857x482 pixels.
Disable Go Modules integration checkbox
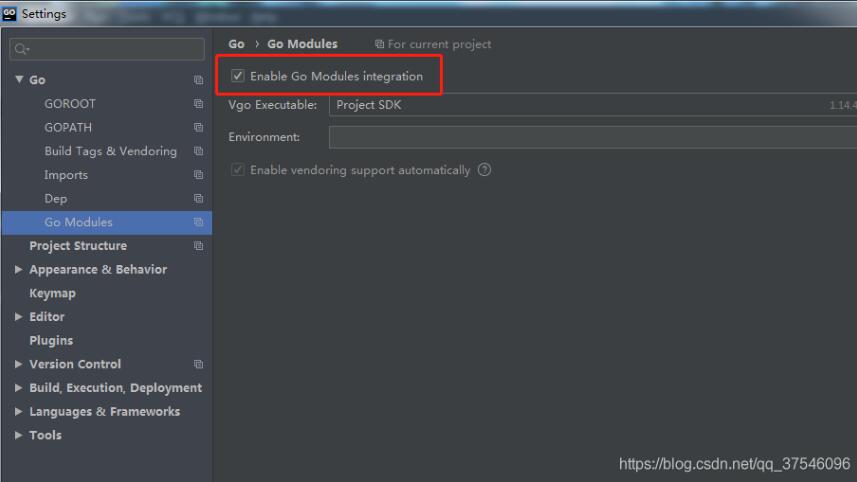point(238,76)
